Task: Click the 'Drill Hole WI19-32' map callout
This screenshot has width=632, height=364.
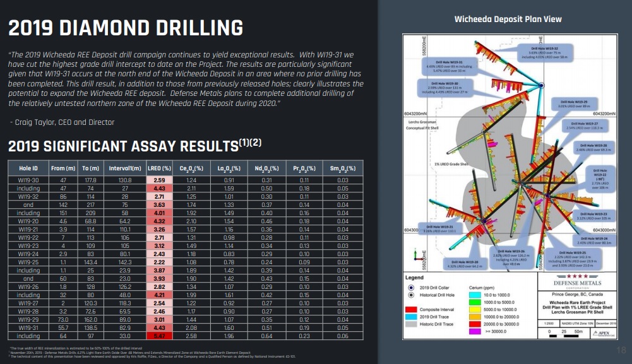Action: [544, 53]
